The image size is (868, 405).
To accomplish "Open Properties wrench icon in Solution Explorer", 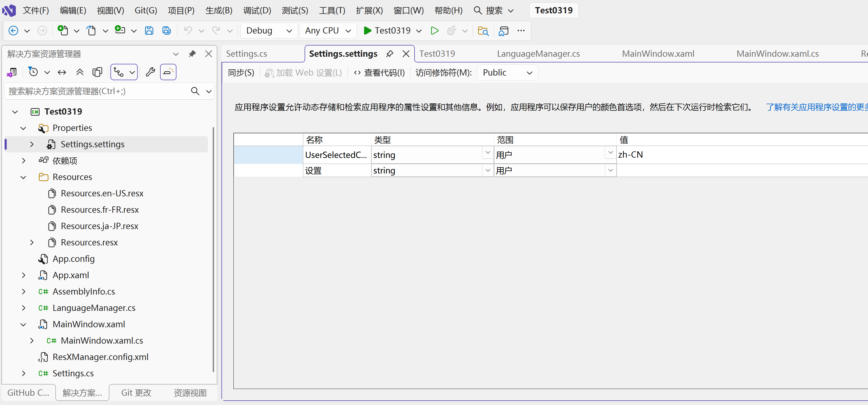I will pyautogui.click(x=150, y=72).
